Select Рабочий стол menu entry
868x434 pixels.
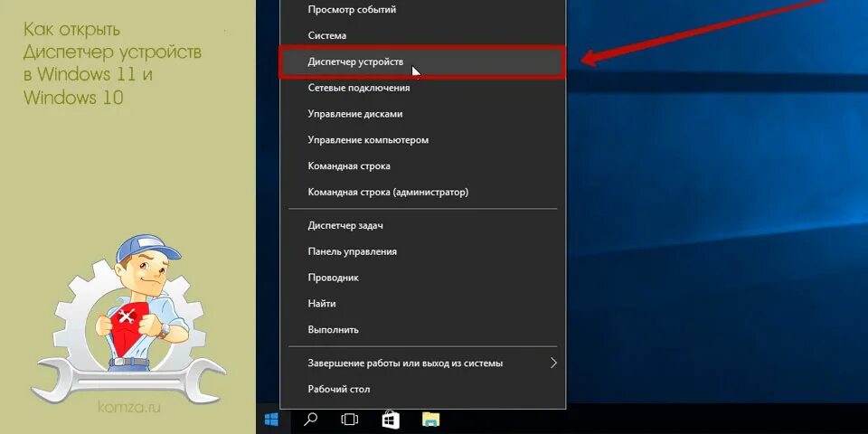point(423,389)
